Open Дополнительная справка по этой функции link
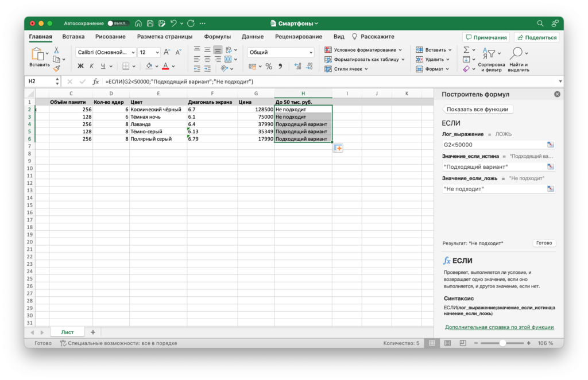588x380 pixels. point(499,327)
